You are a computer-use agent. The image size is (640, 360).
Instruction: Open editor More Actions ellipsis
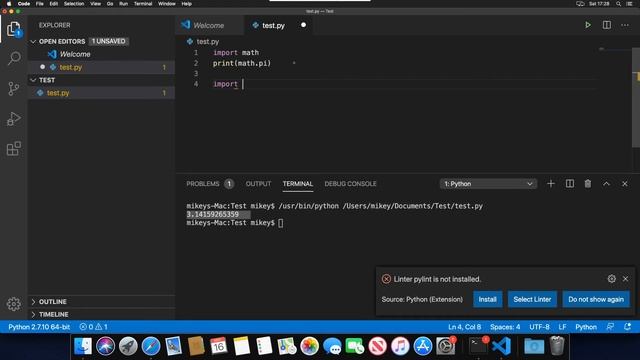(x=625, y=25)
